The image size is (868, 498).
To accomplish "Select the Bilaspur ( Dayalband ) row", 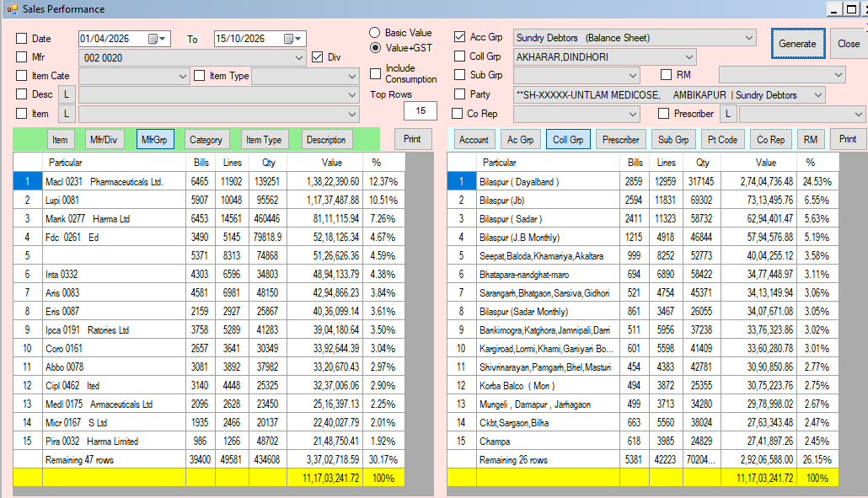I will click(643, 181).
